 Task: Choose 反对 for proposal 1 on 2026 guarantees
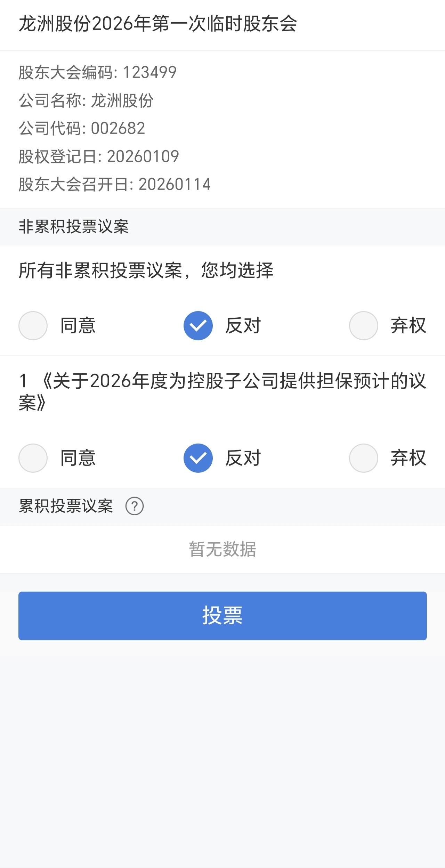coord(198,458)
